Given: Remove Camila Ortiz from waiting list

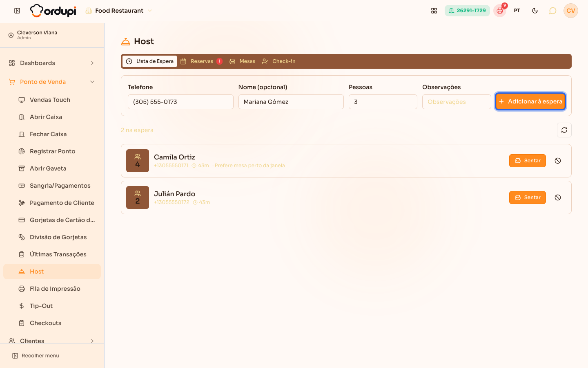Looking at the screenshot, I should point(558,161).
